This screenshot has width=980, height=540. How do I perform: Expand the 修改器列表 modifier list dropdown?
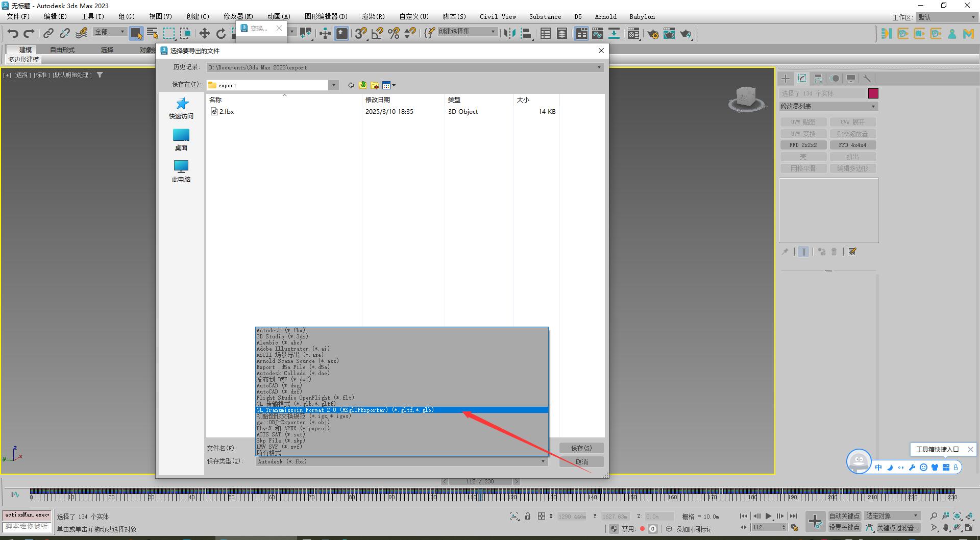click(x=828, y=106)
